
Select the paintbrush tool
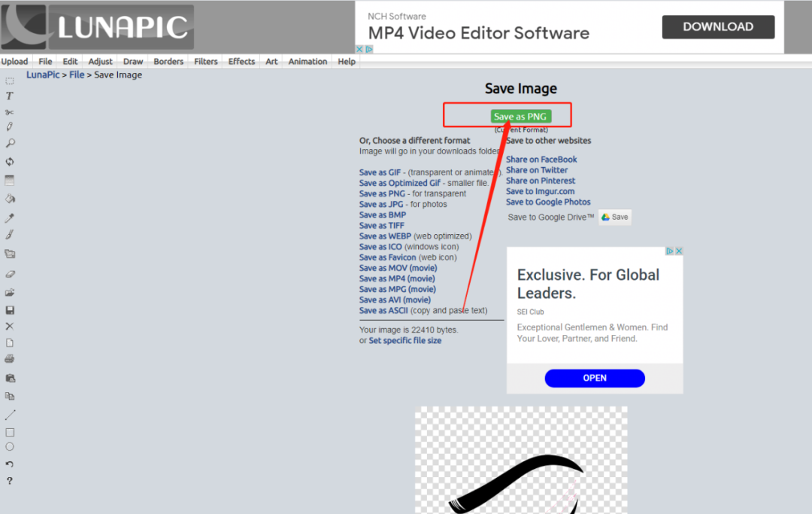pyautogui.click(x=9, y=235)
